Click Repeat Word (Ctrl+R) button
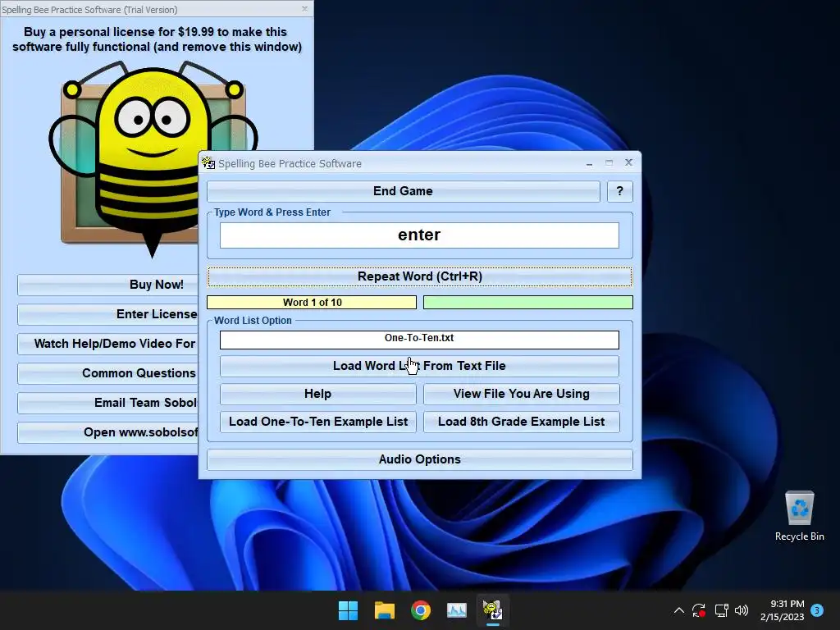 click(419, 276)
